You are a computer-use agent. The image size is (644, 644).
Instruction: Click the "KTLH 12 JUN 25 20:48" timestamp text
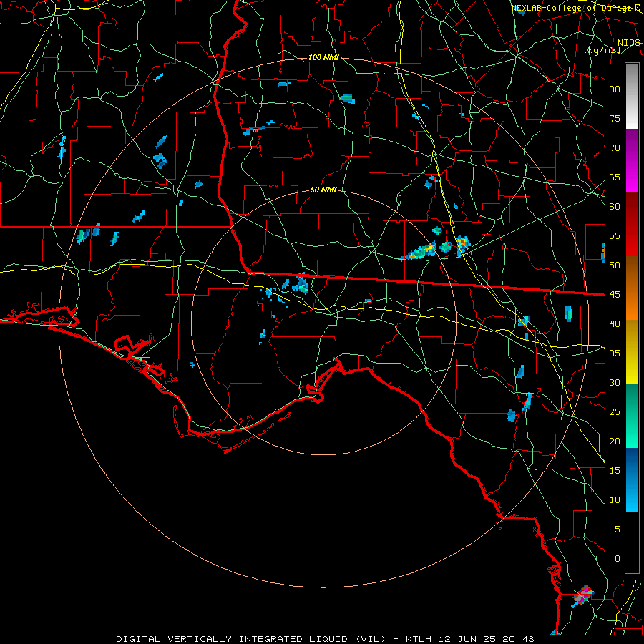tap(470, 639)
